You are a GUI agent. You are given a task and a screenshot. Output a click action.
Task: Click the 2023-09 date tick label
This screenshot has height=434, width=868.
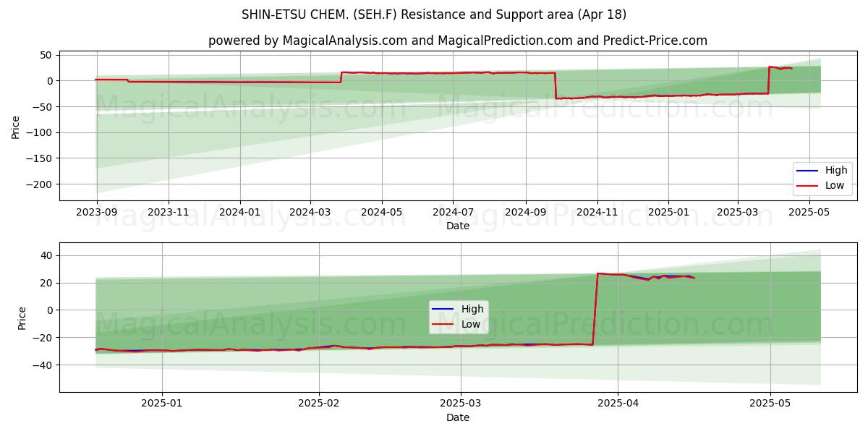(x=97, y=211)
